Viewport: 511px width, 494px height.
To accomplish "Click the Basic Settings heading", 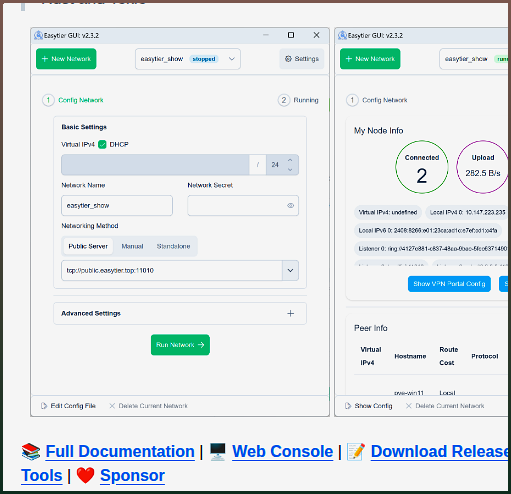I will pyautogui.click(x=84, y=127).
